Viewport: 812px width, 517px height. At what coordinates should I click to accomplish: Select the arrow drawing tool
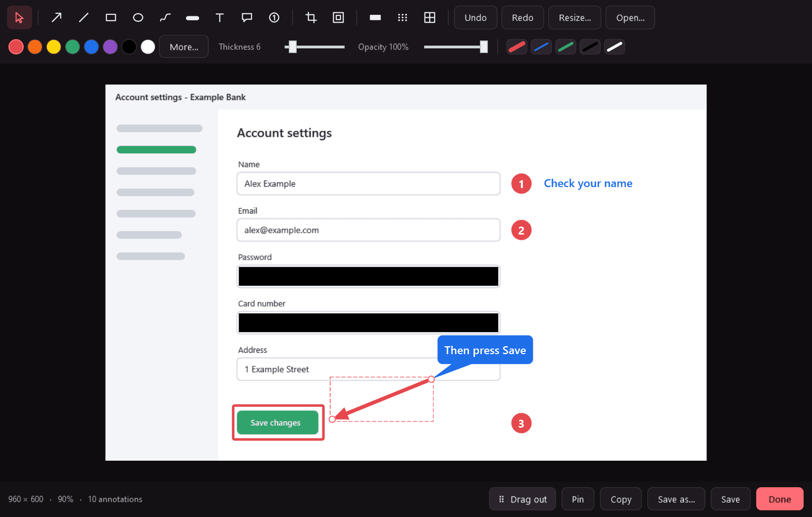[56, 18]
